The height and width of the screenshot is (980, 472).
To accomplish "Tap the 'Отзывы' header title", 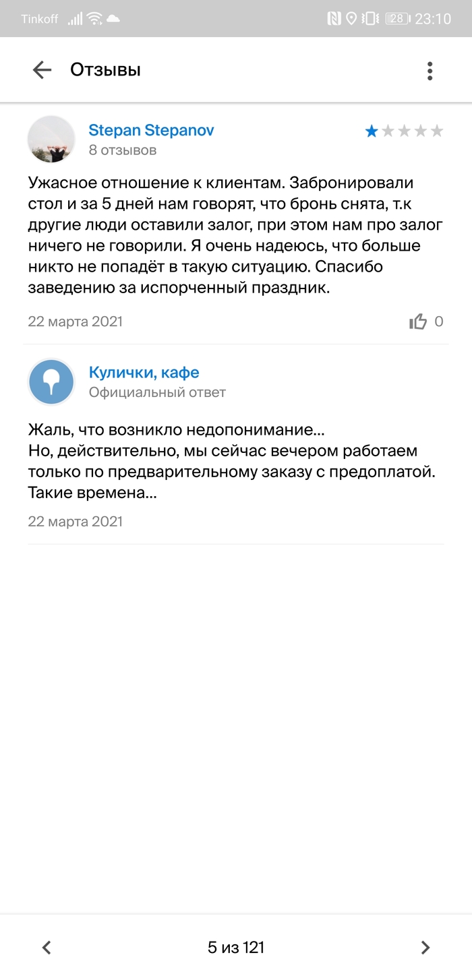I will [x=105, y=70].
